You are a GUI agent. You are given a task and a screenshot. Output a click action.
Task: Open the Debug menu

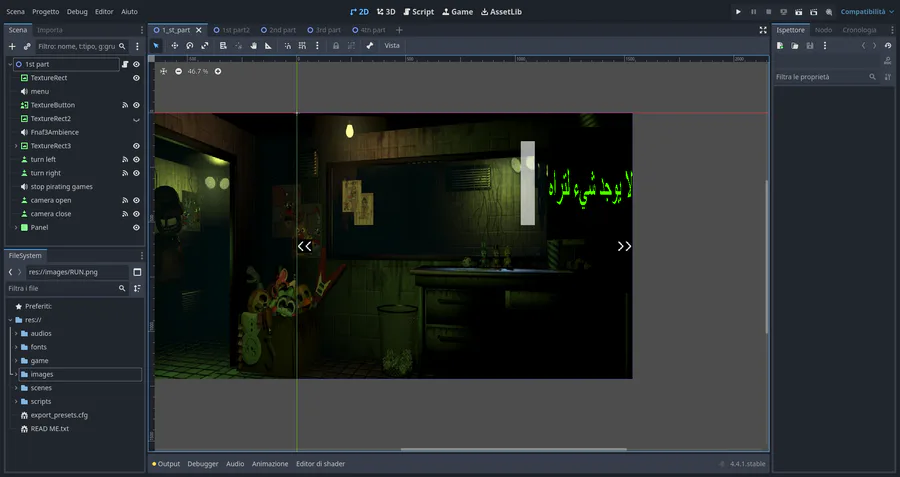tap(77, 12)
